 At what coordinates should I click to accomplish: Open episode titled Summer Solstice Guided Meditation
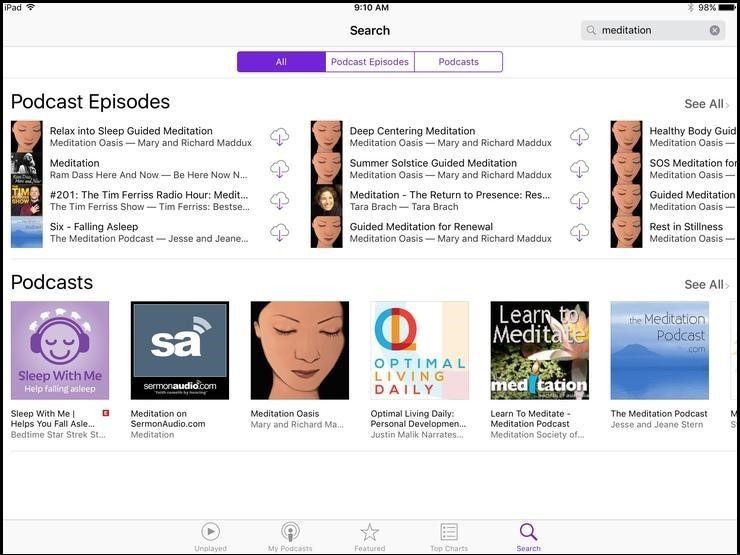[433, 163]
